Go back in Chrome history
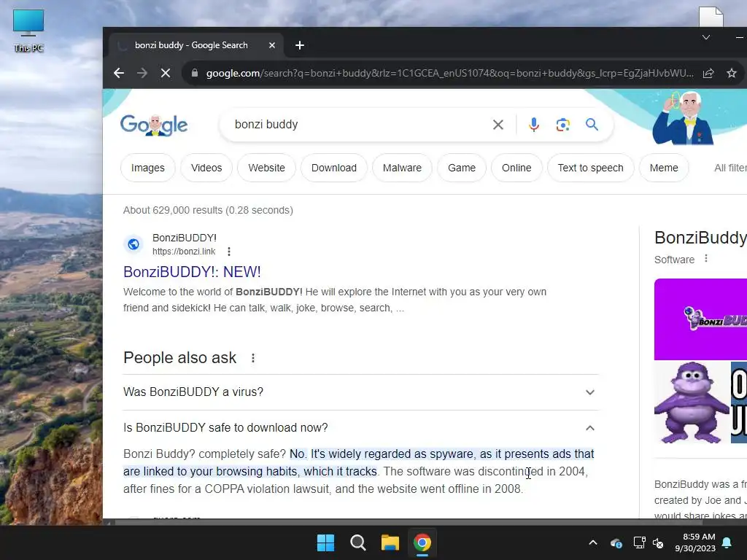Viewport: 747px width, 560px height. (119, 73)
